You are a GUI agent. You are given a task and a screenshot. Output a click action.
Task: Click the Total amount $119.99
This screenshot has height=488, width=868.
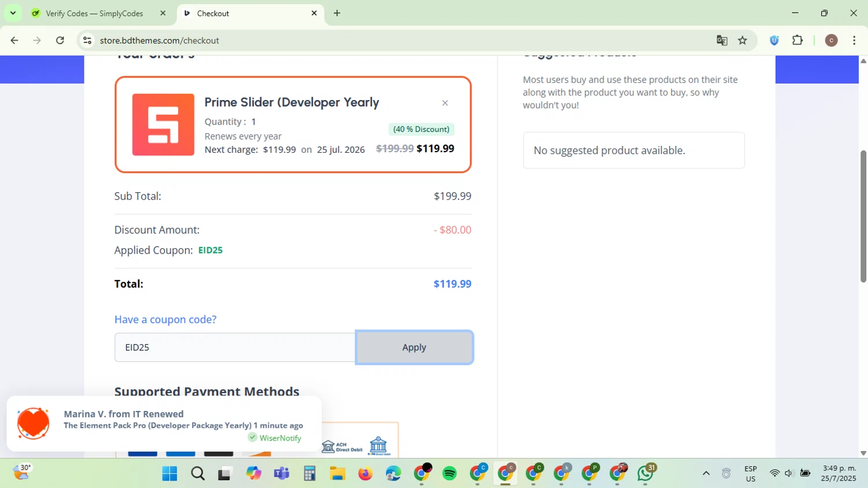pyautogui.click(x=453, y=284)
